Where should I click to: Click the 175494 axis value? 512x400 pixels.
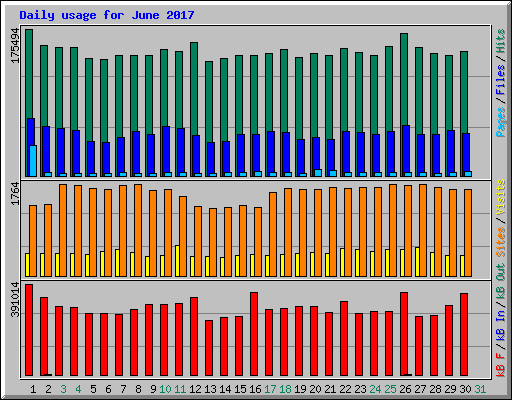[x=16, y=46]
